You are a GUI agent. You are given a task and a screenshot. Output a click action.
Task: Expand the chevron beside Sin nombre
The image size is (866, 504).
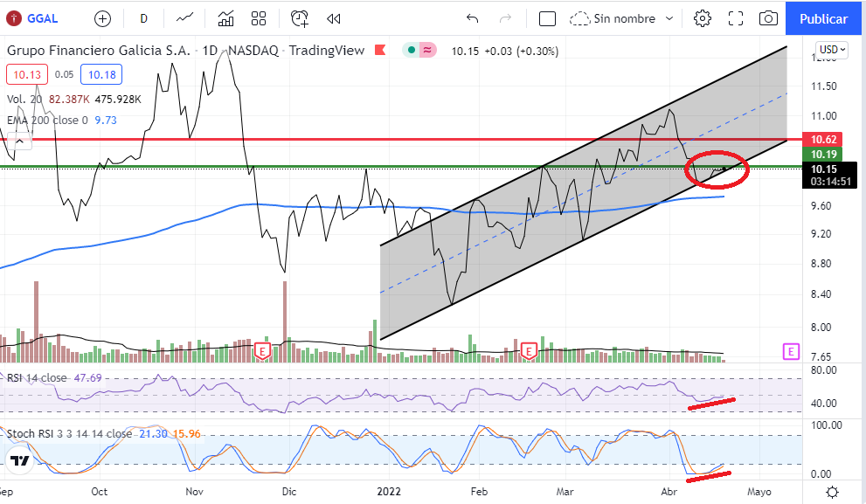669,18
